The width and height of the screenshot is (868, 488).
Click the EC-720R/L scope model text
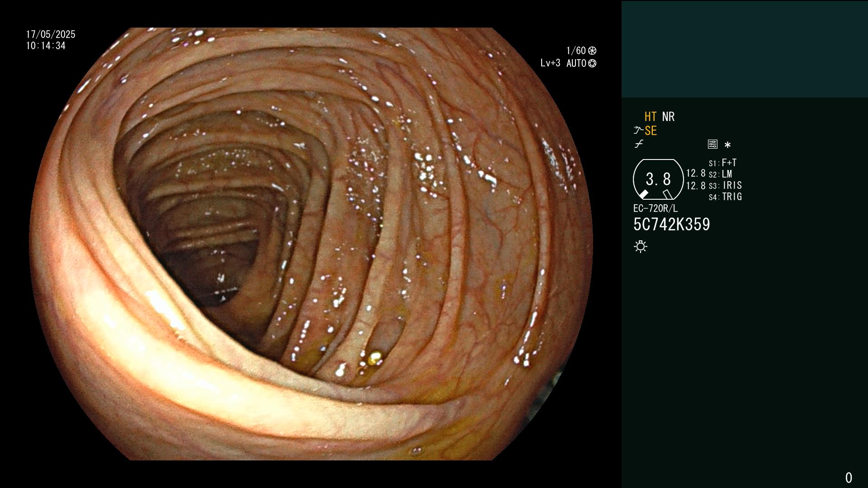tap(656, 208)
